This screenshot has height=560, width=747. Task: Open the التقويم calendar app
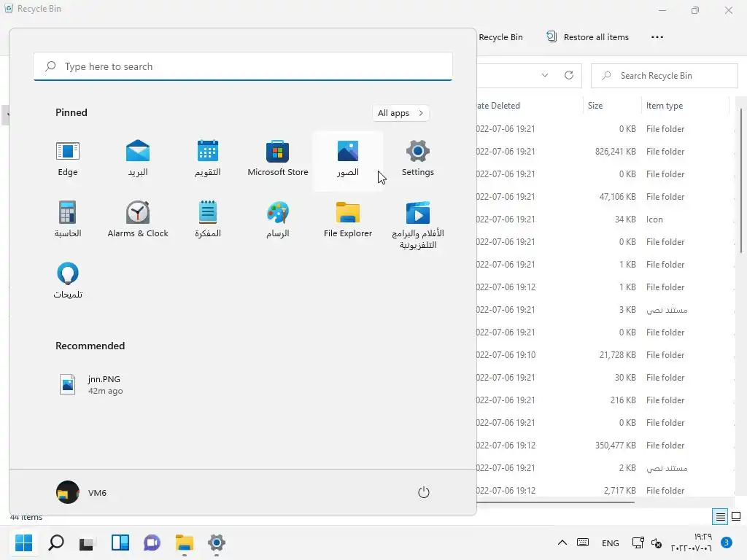coord(208,160)
